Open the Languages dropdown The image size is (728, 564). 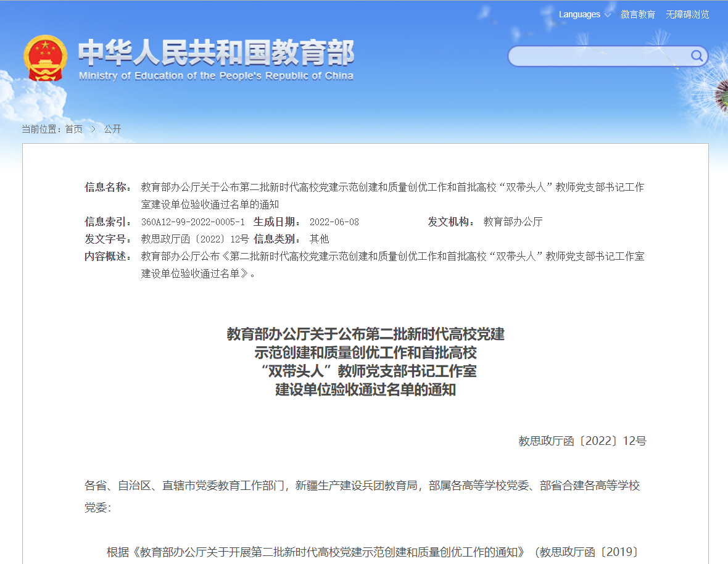[584, 14]
